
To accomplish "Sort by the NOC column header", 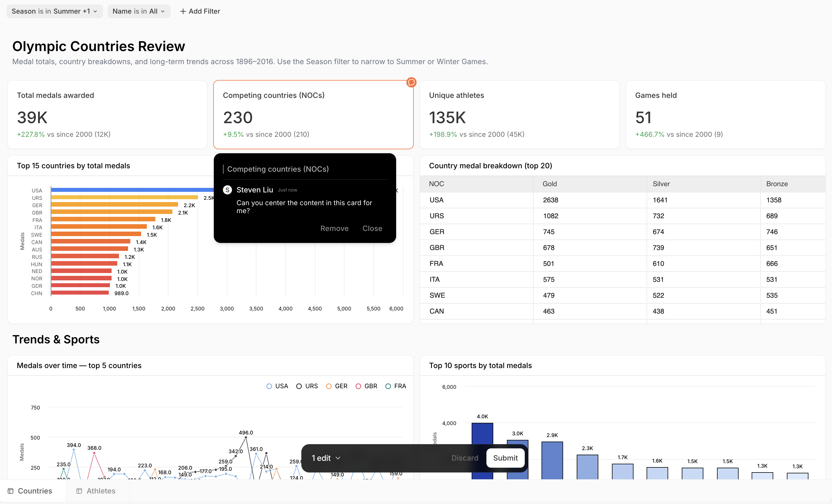I will click(476, 184).
